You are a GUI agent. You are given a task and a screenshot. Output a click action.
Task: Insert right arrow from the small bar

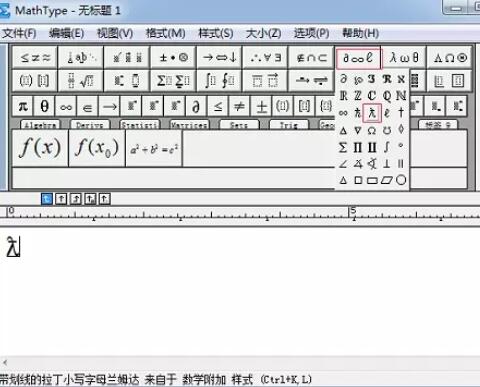109,107
